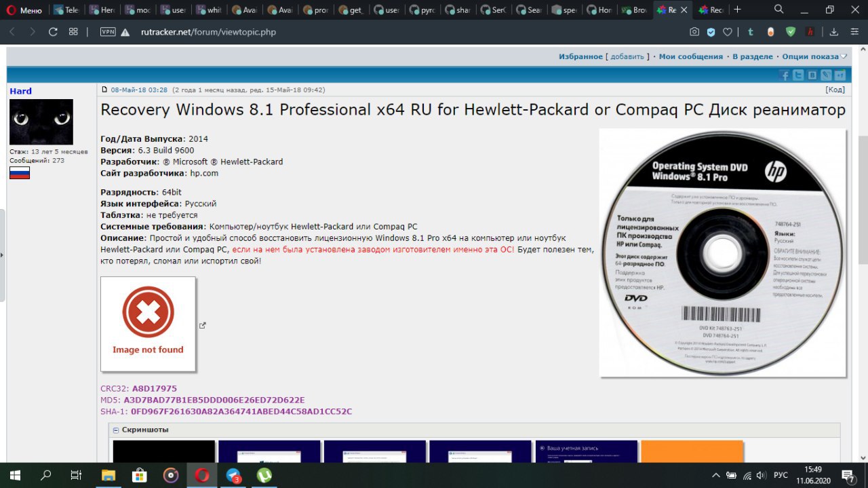Search open tabs with magnifier icon
868x488 pixels.
tap(778, 10)
